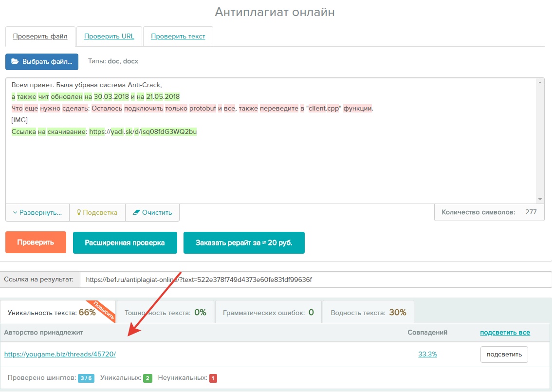The width and height of the screenshot is (552, 392).
Task: Click the scrollbar down arrow in text area
Action: tap(540, 199)
